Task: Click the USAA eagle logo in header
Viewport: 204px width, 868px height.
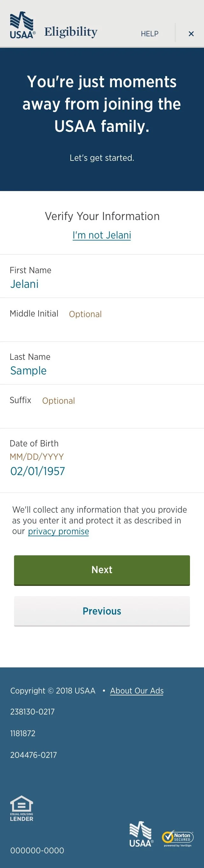Action: pos(23,25)
